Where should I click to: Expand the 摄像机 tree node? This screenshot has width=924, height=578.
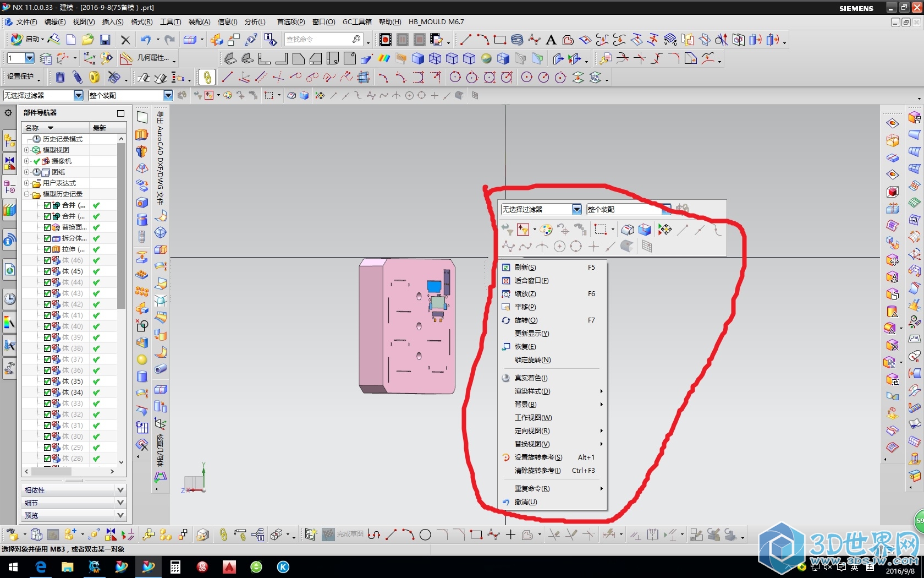26,161
